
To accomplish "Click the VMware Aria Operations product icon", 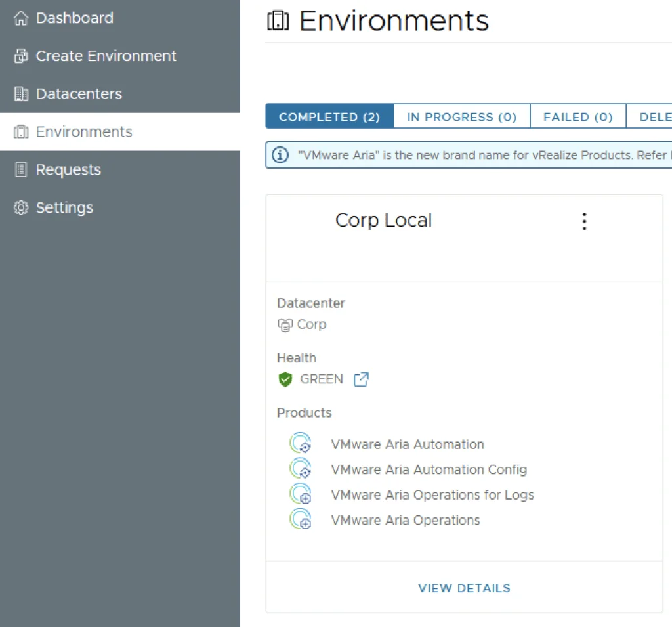I will pyautogui.click(x=301, y=519).
